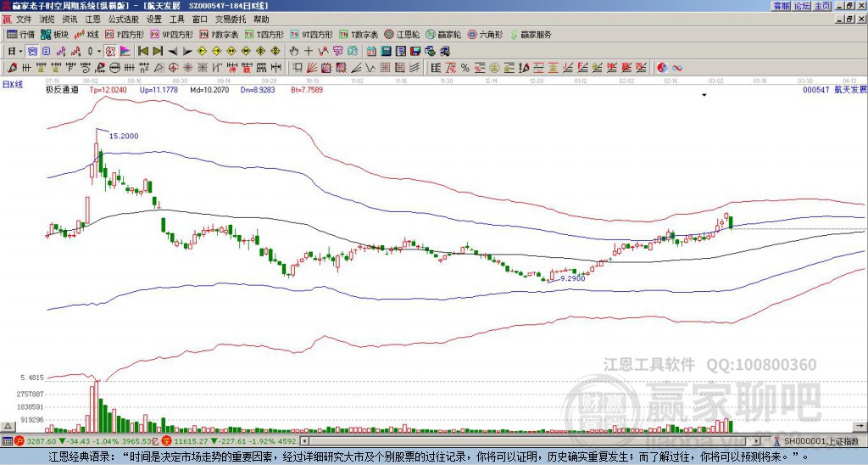Toggle the colored flag marker button
The image size is (868, 465).
(x=125, y=52)
